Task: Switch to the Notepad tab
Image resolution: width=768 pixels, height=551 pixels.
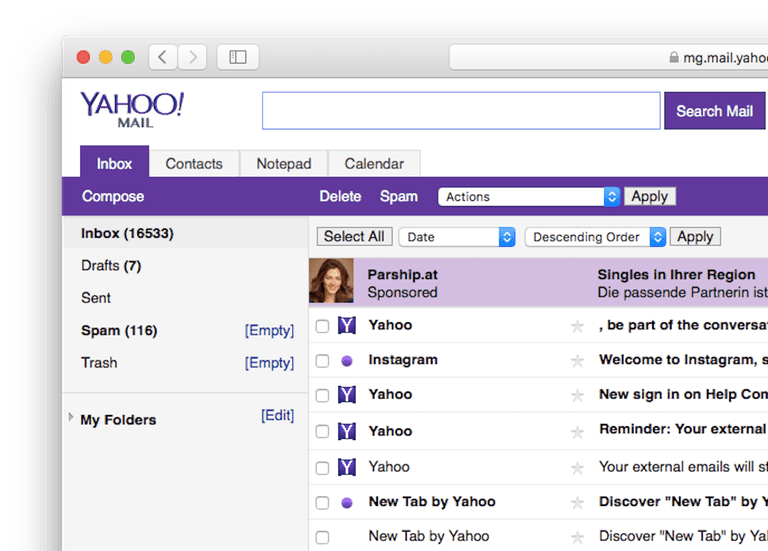Action: point(284,164)
